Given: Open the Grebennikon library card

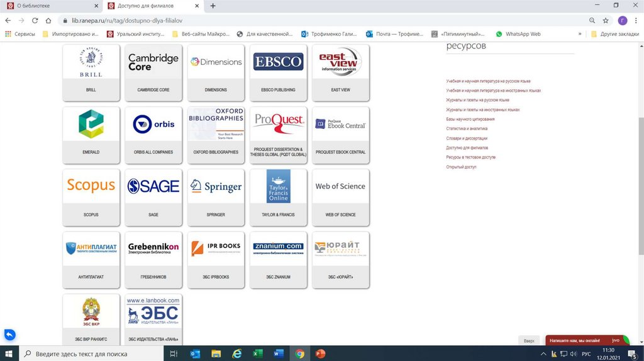Looking at the screenshot, I should point(153,260).
